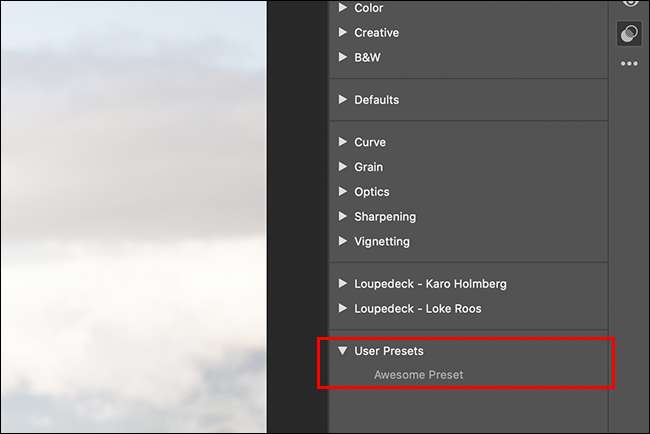
Task: Expand the Color preset group
Action: click(343, 8)
